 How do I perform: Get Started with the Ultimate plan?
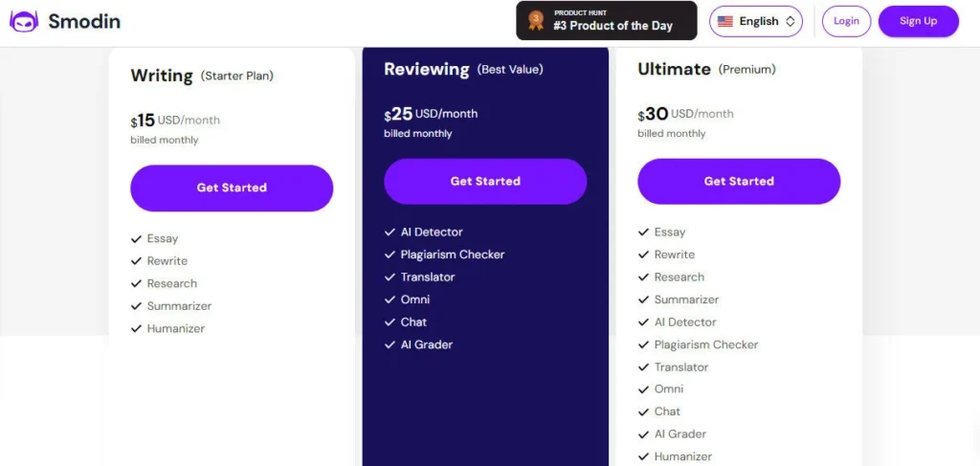pos(739,181)
